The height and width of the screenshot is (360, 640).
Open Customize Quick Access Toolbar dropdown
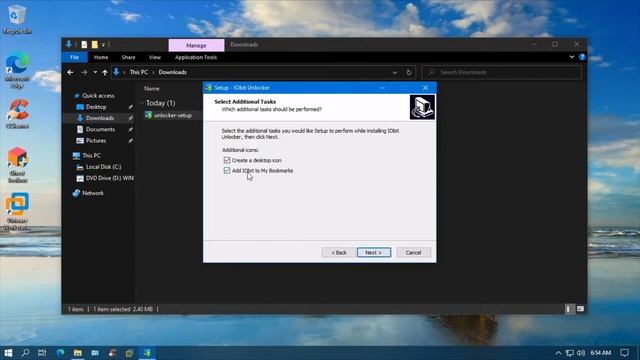[x=103, y=44]
